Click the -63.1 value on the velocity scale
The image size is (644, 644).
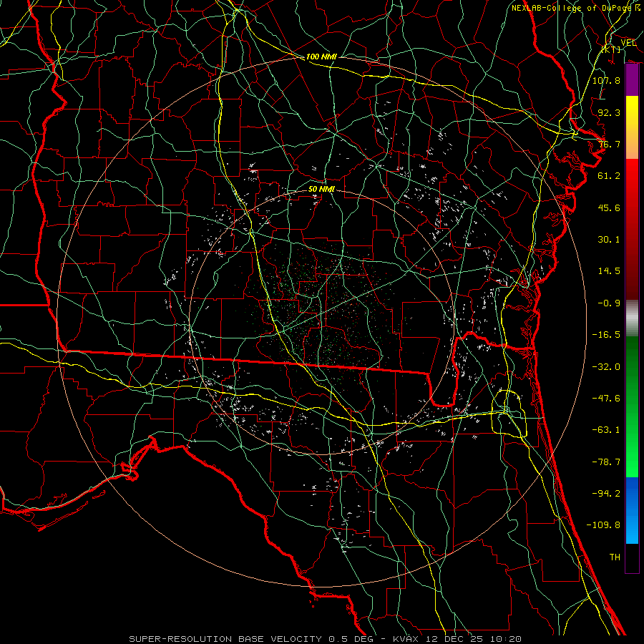tap(606, 430)
